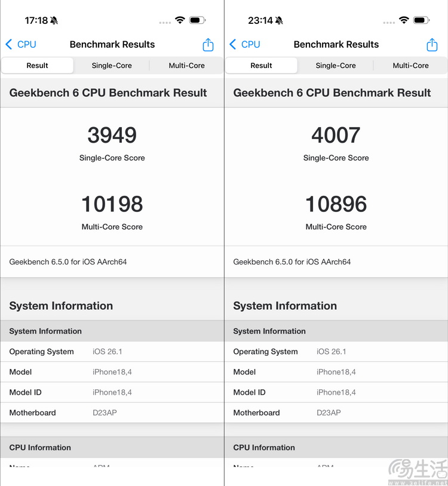This screenshot has width=448, height=486.
Task: Tap Motherboard D23AP row in left screenshot
Action: (x=112, y=413)
